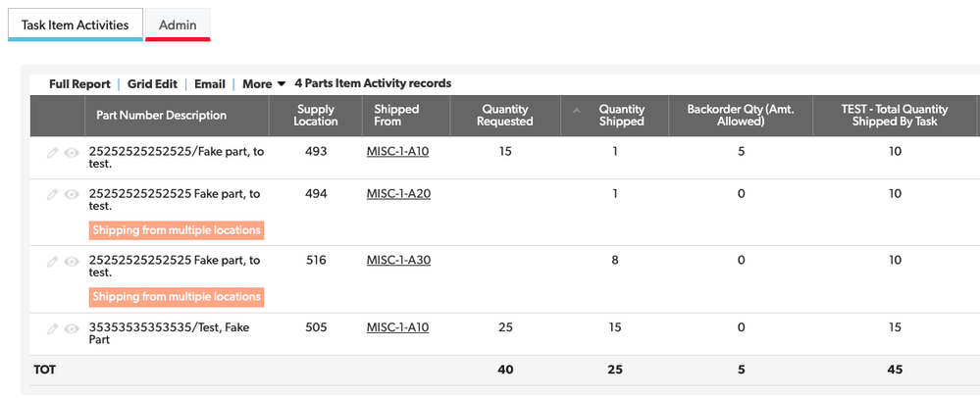Screen dimensions: 980x398
Task: View record for supply location 494 via eye icon
Action: pyautogui.click(x=72, y=194)
